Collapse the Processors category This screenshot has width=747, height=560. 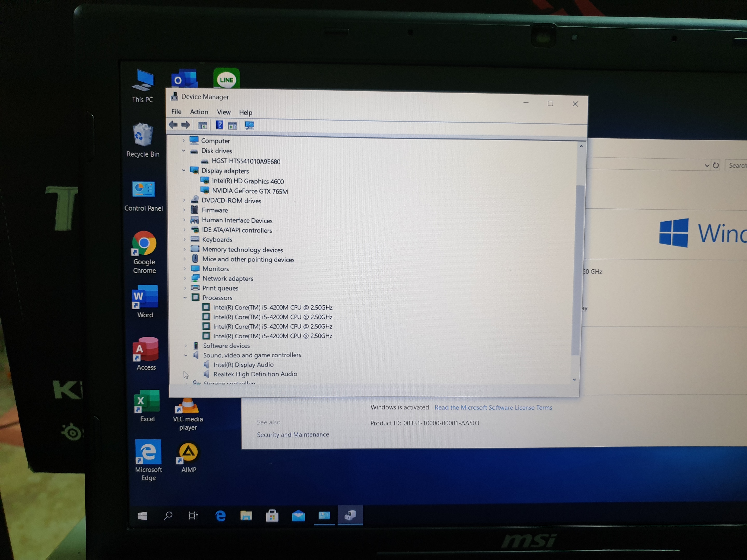[185, 298]
